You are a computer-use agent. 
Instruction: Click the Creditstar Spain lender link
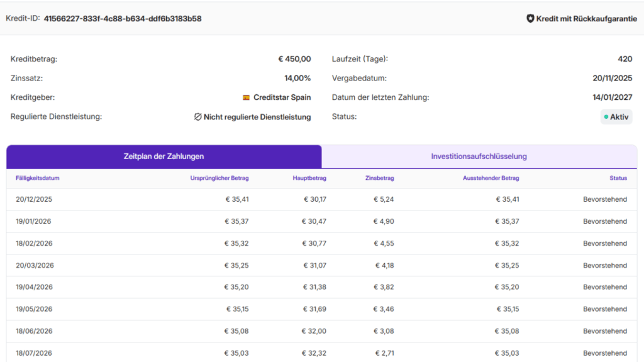click(282, 97)
